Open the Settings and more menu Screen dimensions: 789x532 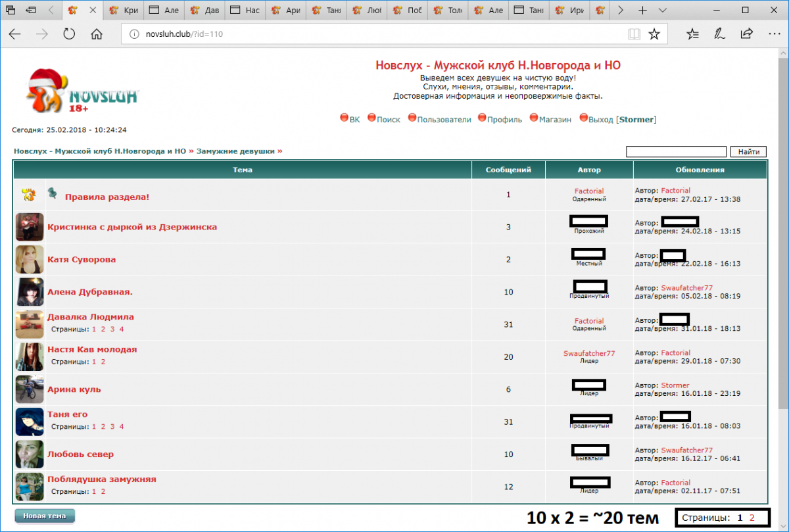pos(773,34)
